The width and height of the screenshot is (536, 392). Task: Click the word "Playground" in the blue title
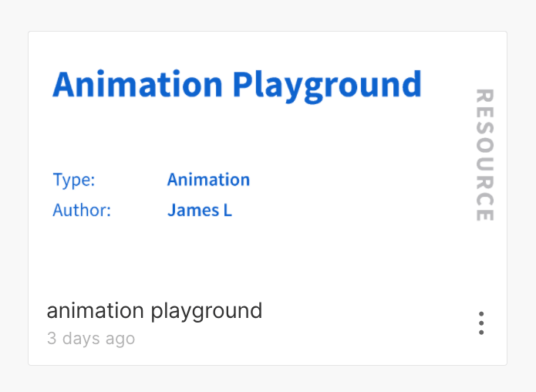pyautogui.click(x=327, y=84)
